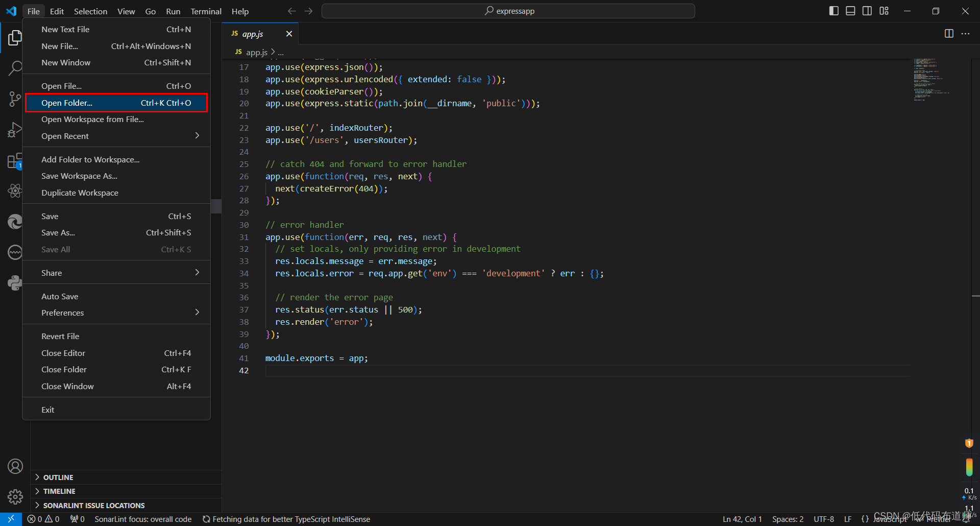Open the Accounts menu icon
Viewport: 980px width, 526px height.
click(x=15, y=466)
